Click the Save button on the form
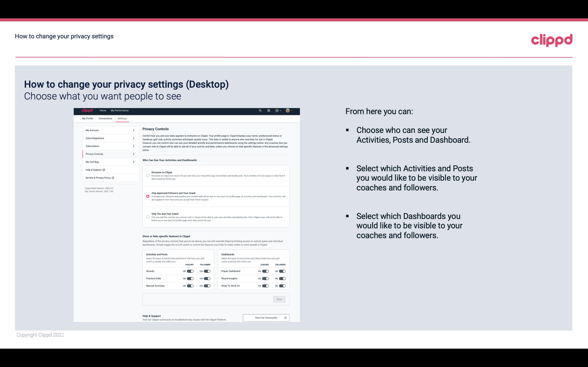 pos(279,299)
